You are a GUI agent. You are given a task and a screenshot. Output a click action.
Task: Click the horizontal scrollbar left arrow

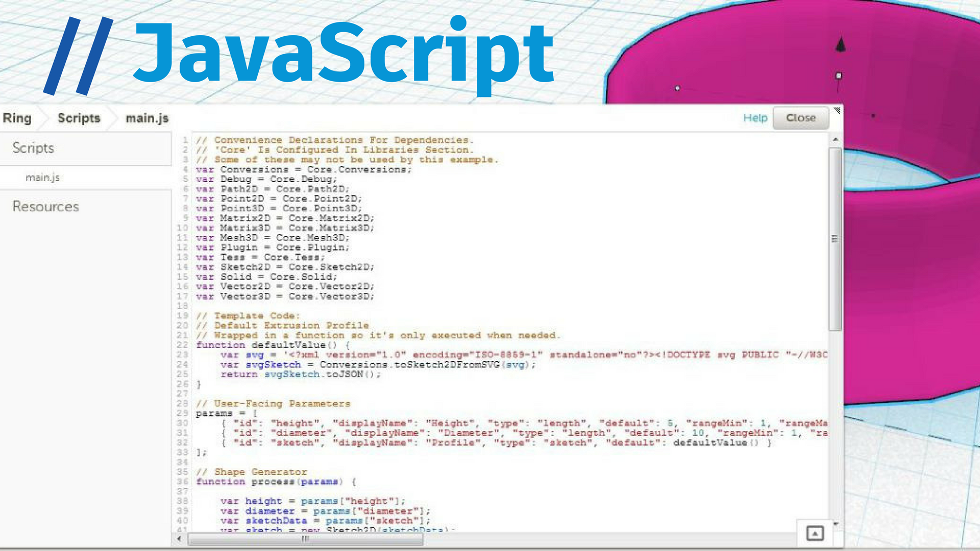click(179, 539)
